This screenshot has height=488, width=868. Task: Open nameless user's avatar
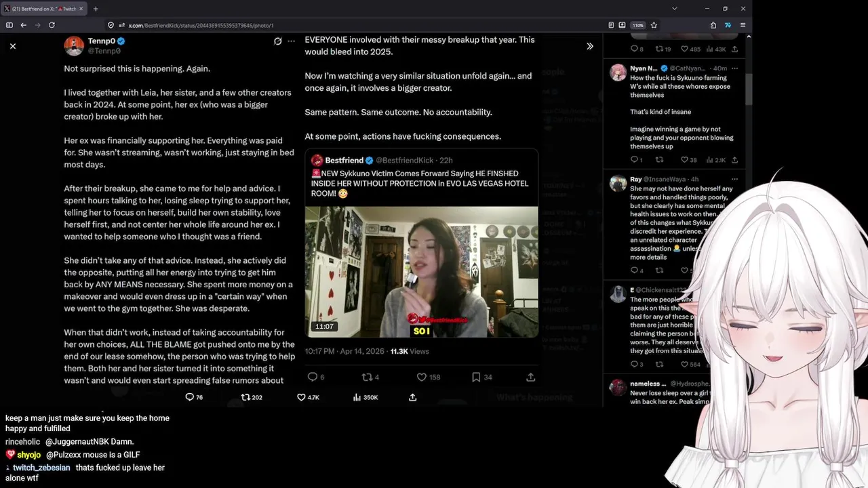[x=618, y=387]
